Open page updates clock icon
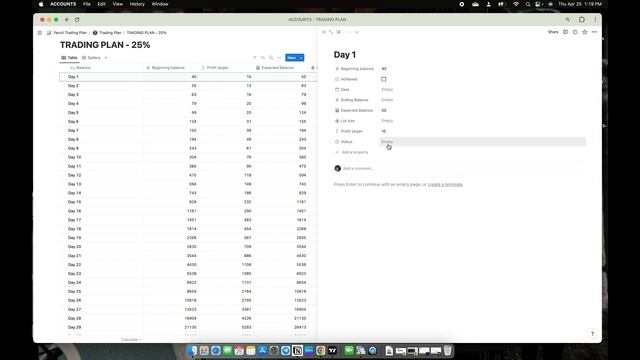The height and width of the screenshot is (360, 640). [575, 32]
